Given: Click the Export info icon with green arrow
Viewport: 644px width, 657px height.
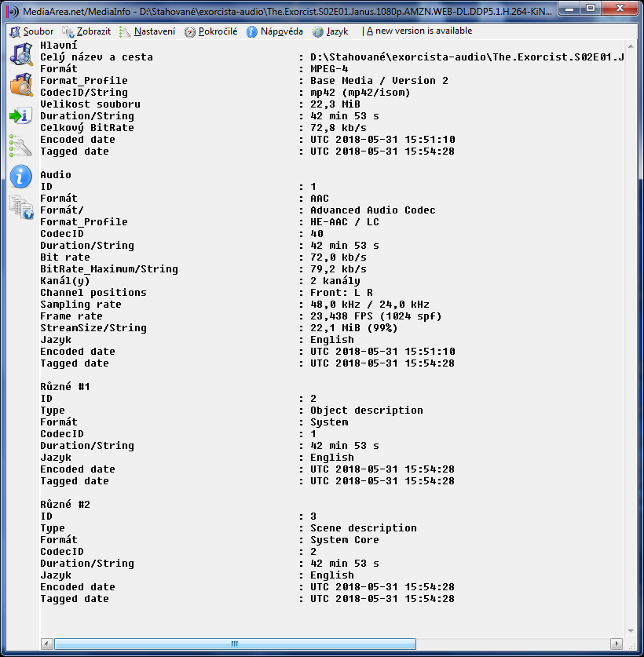Looking at the screenshot, I should click(20, 115).
